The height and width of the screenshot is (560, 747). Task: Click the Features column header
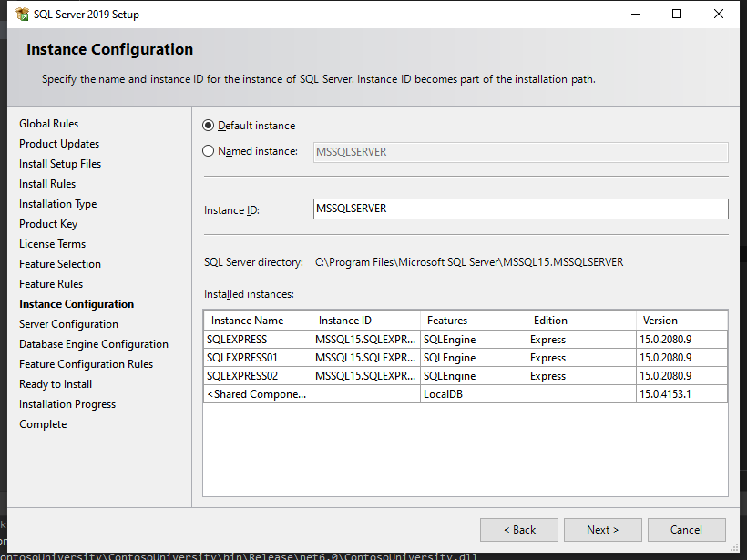tap(473, 321)
